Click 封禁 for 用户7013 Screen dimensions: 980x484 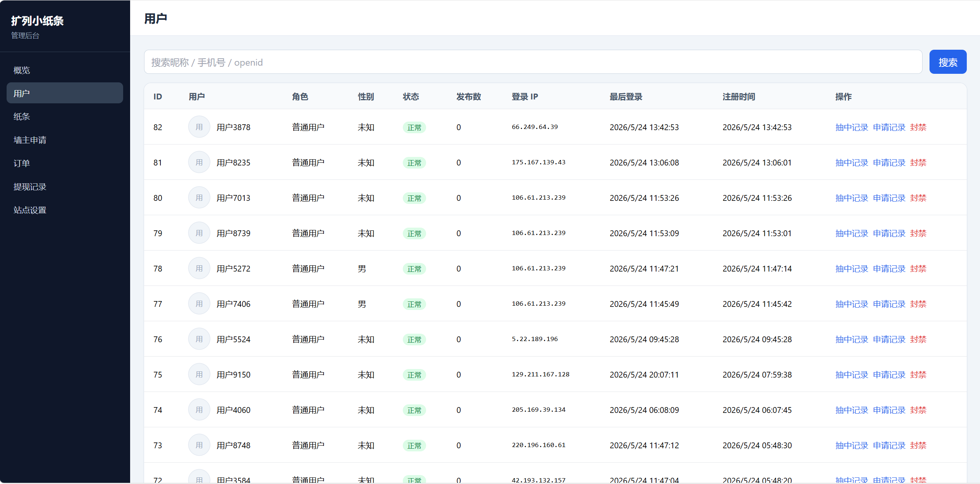coord(918,198)
